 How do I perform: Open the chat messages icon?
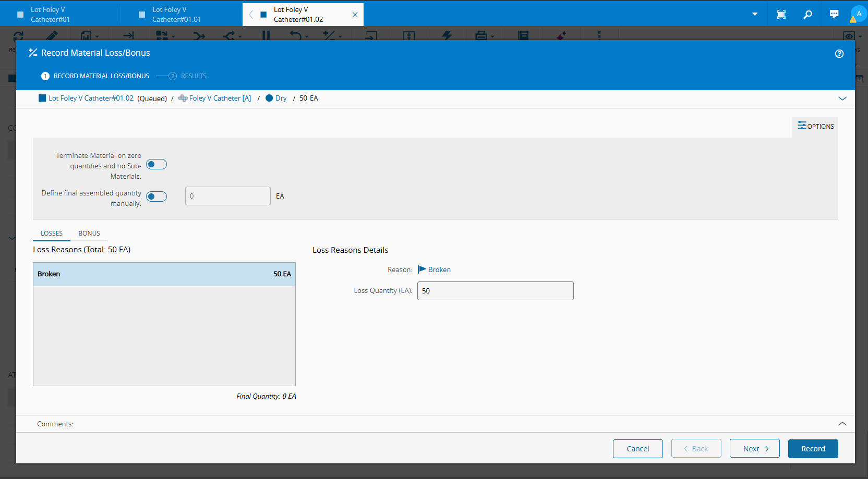click(834, 14)
